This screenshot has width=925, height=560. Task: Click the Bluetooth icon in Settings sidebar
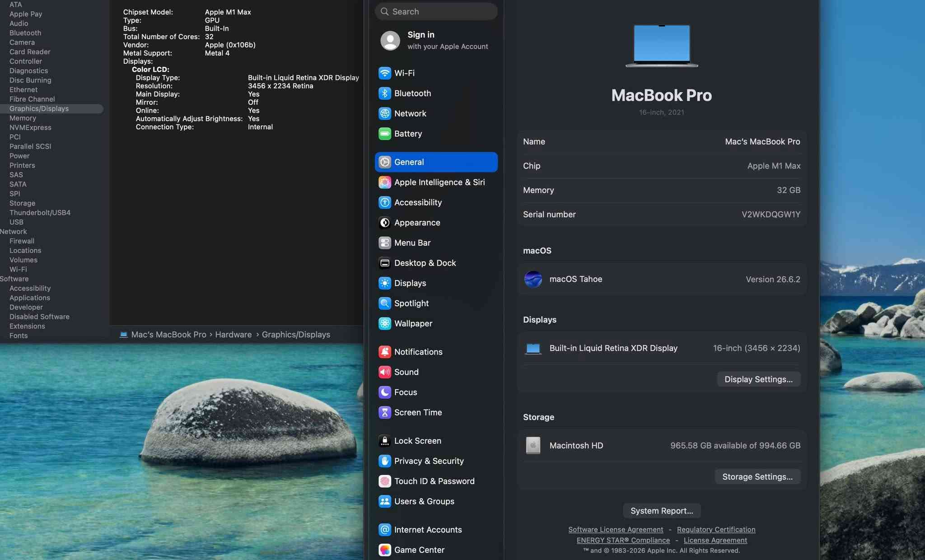[384, 93]
